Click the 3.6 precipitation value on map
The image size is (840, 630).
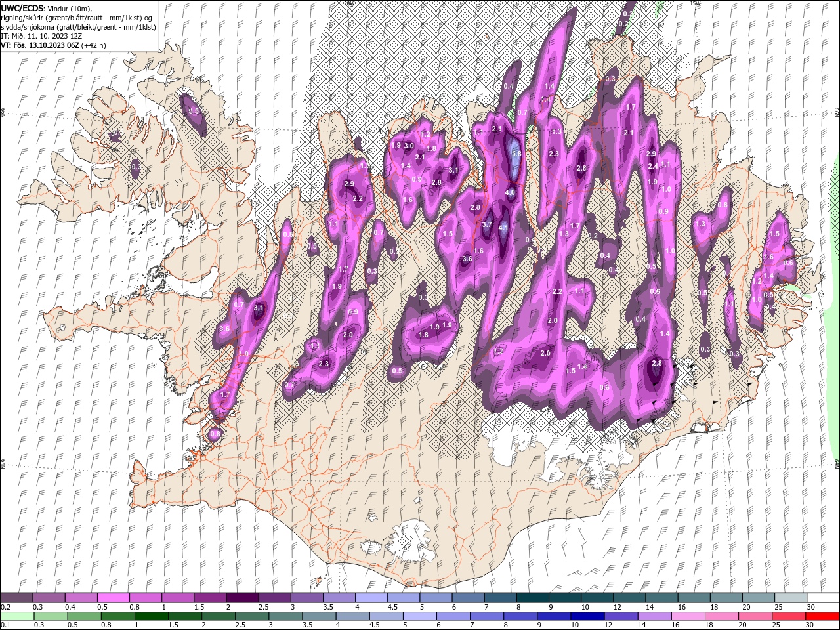pos(467,259)
